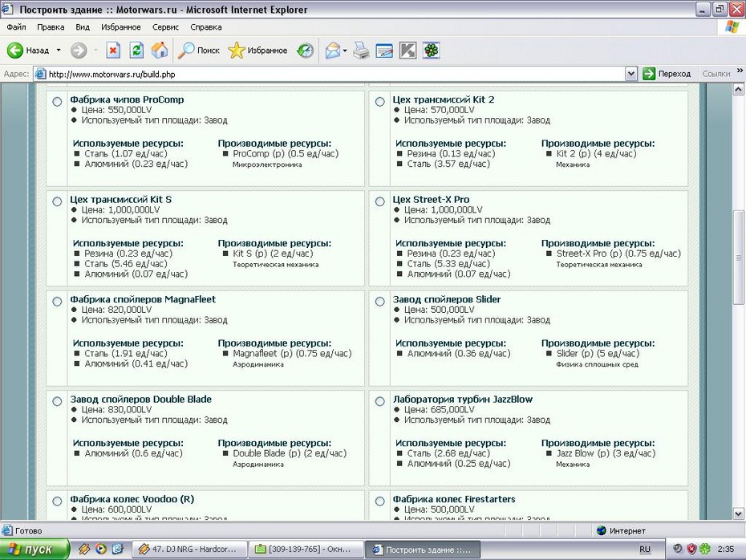746x560 pixels.
Task: Click RU language indicator in taskbar
Action: point(645,549)
